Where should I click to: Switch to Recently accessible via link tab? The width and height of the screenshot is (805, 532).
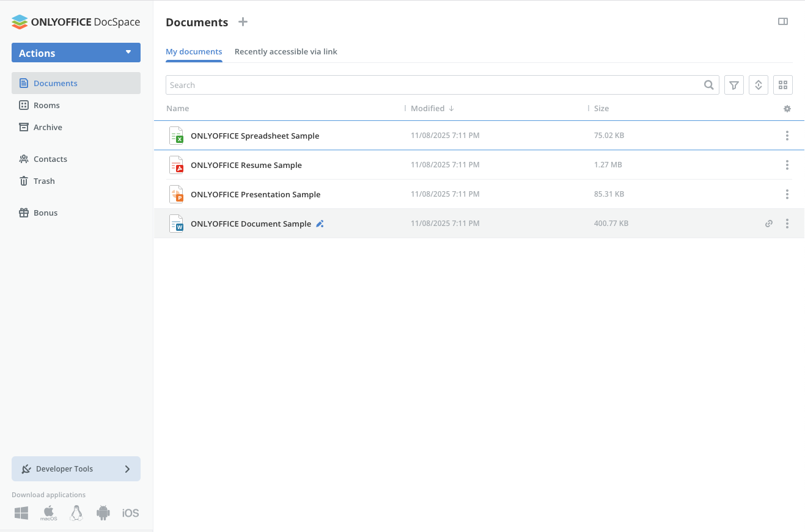click(x=285, y=52)
